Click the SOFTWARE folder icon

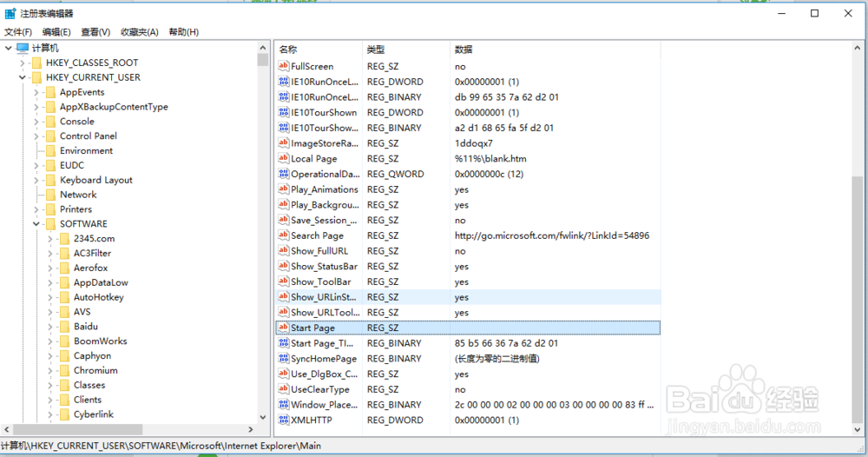51,224
